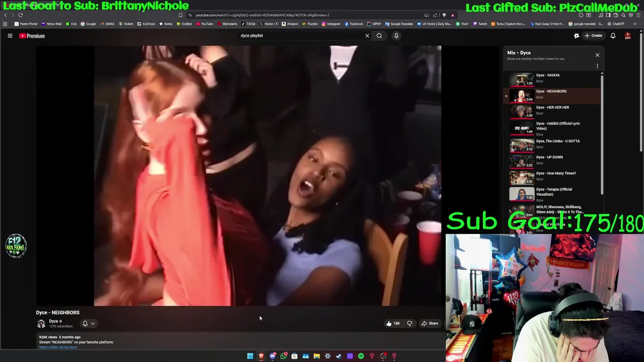This screenshot has width=644, height=362.
Task: Start voice search with the microphone
Action: point(396,36)
